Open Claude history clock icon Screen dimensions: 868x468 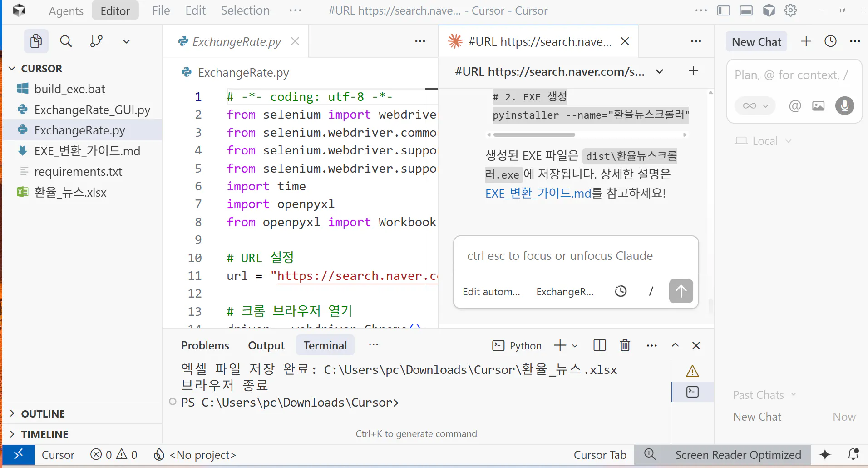click(x=621, y=291)
